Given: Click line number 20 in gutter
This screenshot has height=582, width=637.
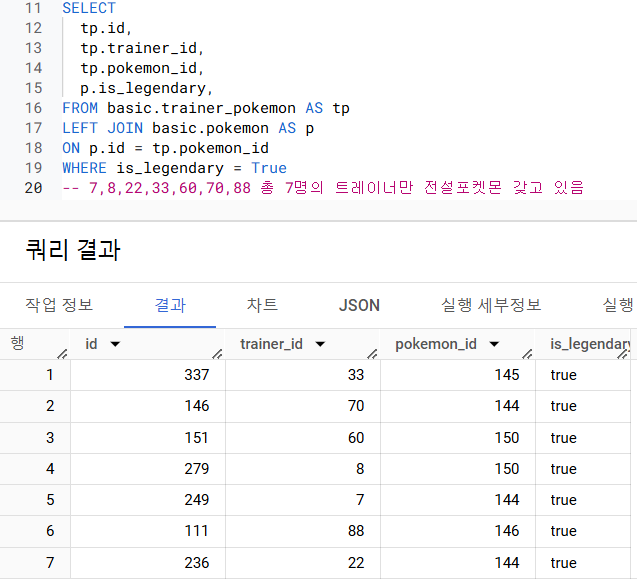Looking at the screenshot, I should point(33,188).
